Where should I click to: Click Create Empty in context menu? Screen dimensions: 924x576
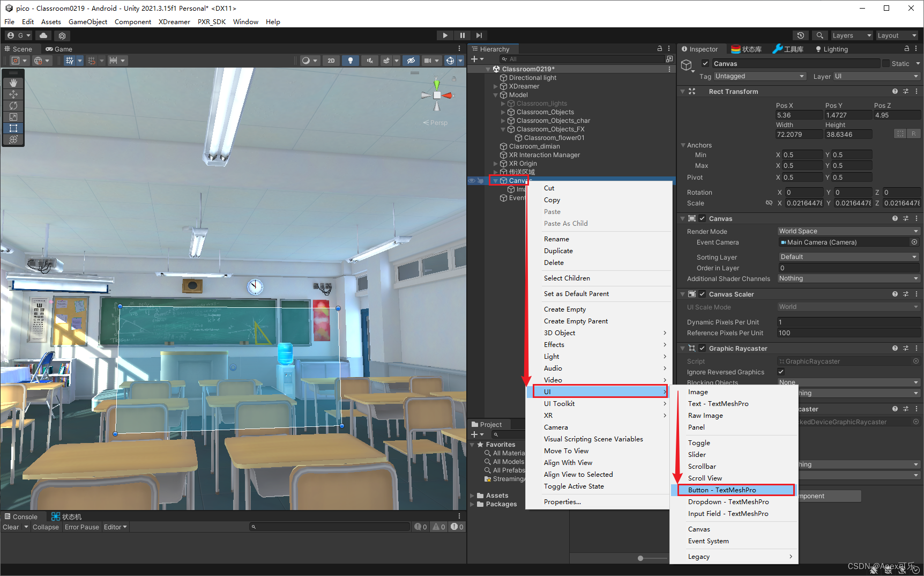click(x=599, y=309)
